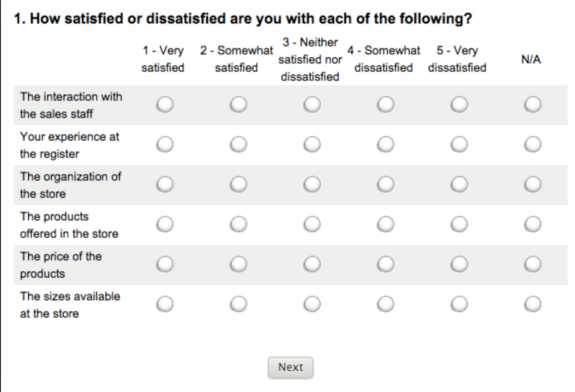Mark store organization as N/A
The width and height of the screenshot is (575, 392).
coord(532,184)
